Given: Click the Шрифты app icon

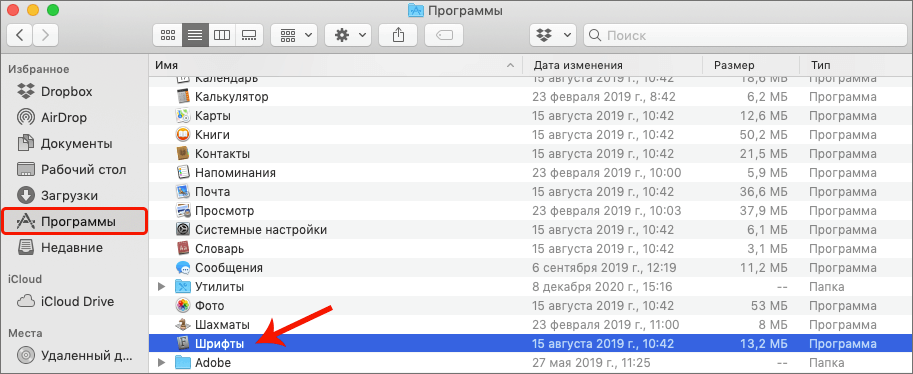Looking at the screenshot, I should pyautogui.click(x=183, y=344).
